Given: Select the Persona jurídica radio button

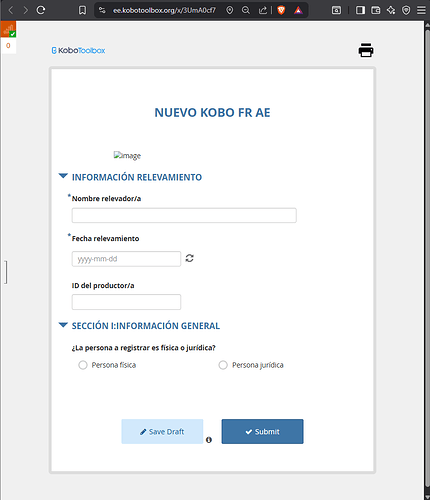Looking at the screenshot, I should (x=223, y=365).
